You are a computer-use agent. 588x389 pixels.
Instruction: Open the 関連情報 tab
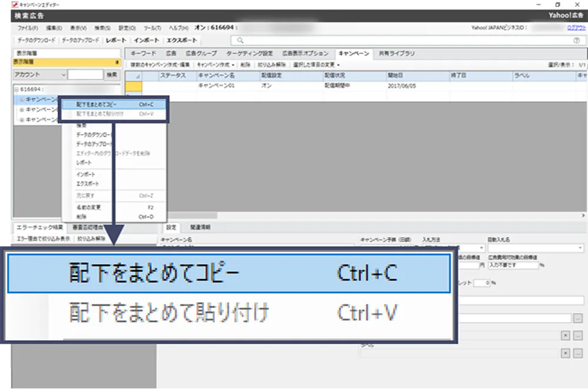(x=199, y=227)
